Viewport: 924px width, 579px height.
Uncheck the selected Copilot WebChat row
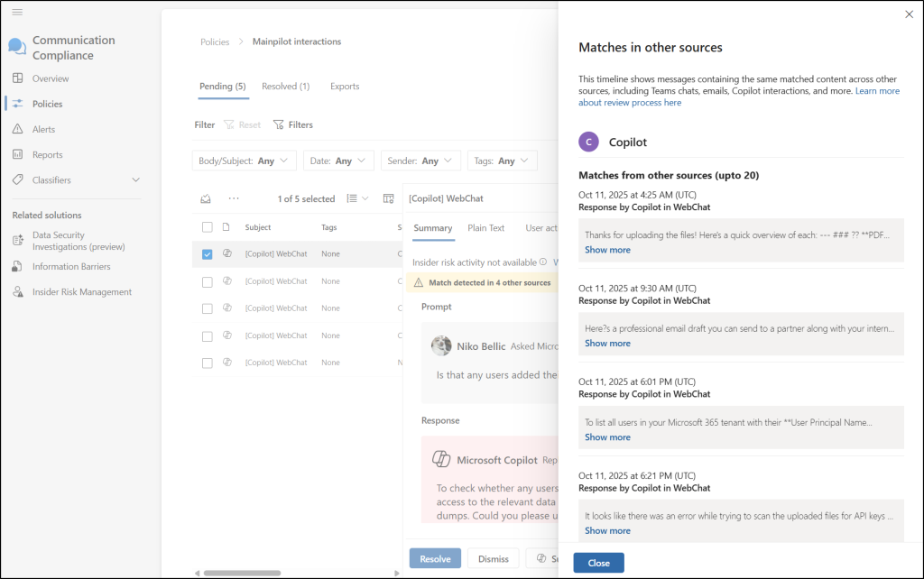coord(208,254)
